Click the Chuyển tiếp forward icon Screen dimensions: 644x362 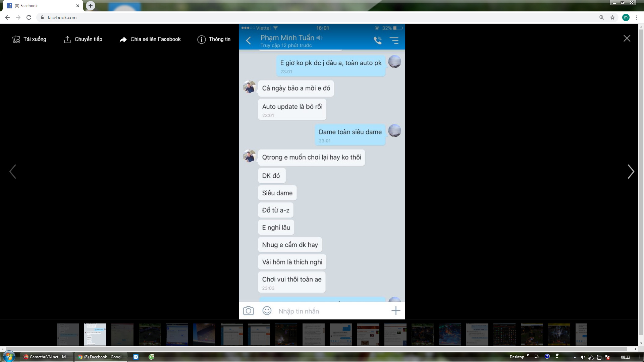pyautogui.click(x=67, y=40)
